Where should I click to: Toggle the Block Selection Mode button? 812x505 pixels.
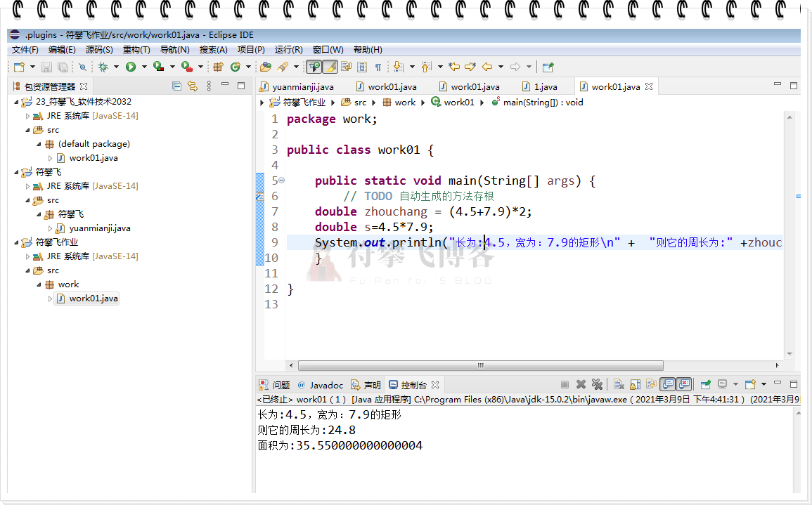[x=362, y=67]
